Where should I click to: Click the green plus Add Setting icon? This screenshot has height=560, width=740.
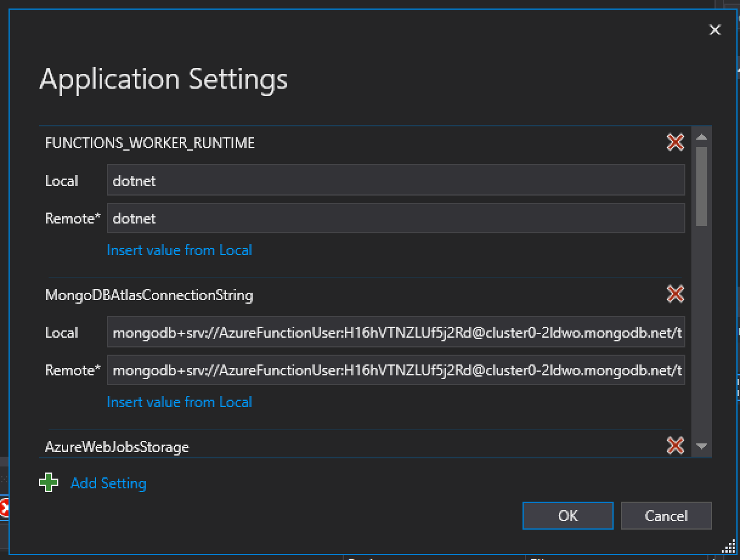tap(49, 483)
